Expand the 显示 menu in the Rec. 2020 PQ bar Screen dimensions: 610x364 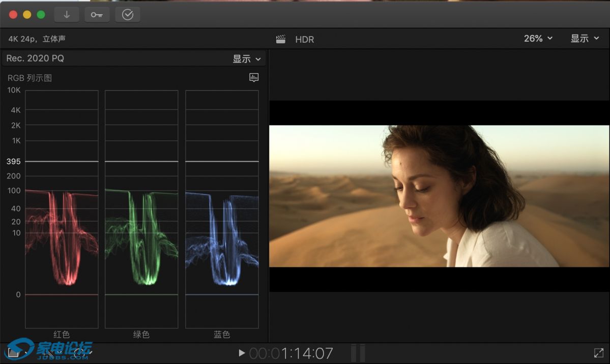coord(247,59)
